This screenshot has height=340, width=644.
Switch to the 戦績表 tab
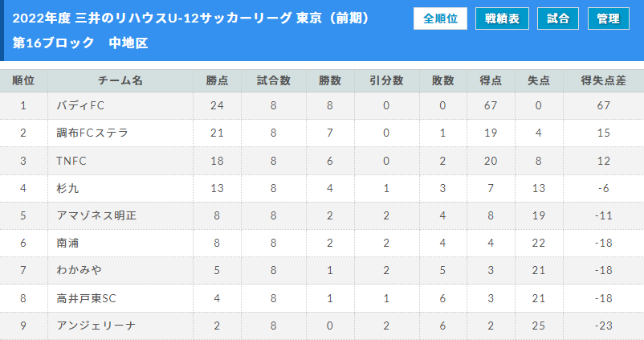[502, 18]
